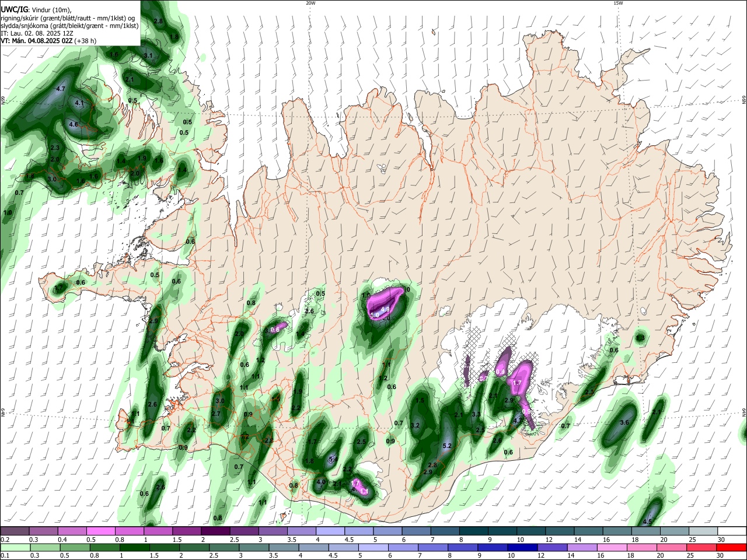Click the darkest purple swatch between 2 and 2.5 in the top legend row
The height and width of the screenshot is (560, 747).
click(215, 531)
